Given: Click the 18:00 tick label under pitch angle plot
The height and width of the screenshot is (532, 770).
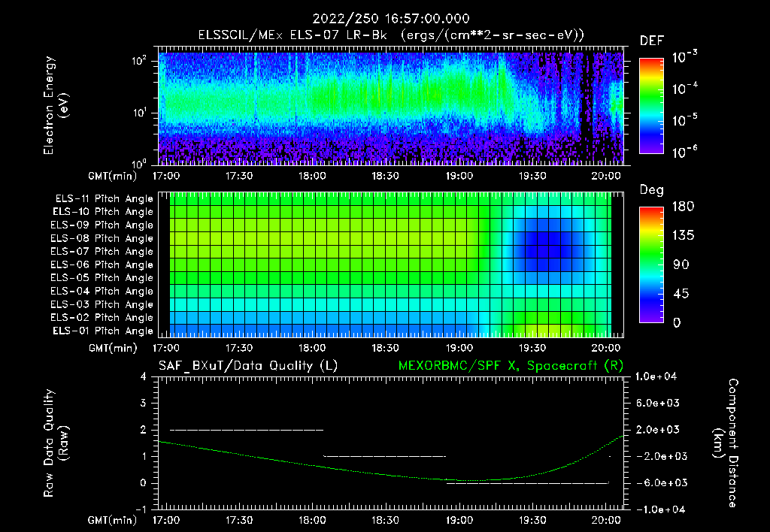Looking at the screenshot, I should pyautogui.click(x=312, y=348).
